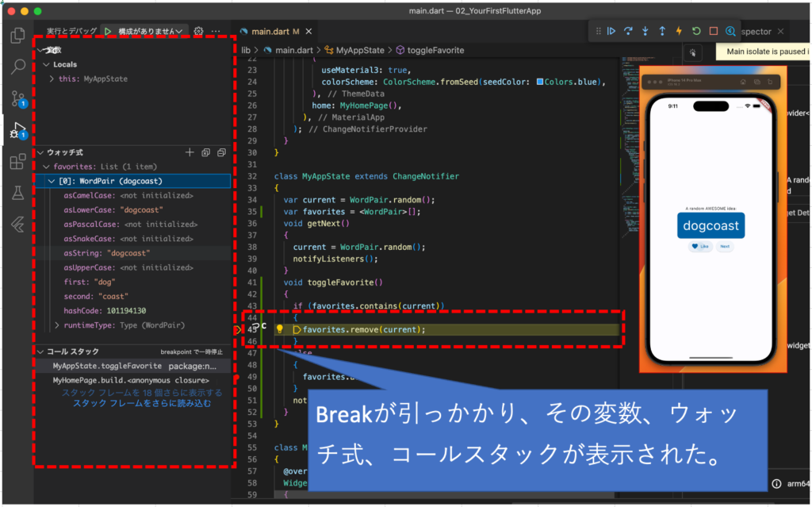Toggle widget select mode in inspector

click(692, 52)
